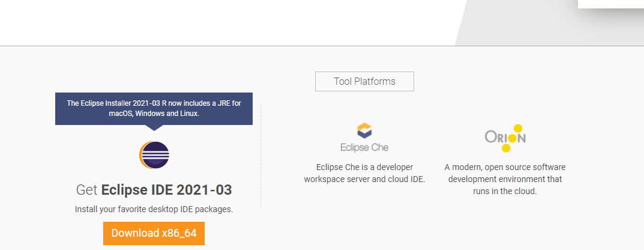Click the 'A modern, open source software development' description

click(505, 179)
